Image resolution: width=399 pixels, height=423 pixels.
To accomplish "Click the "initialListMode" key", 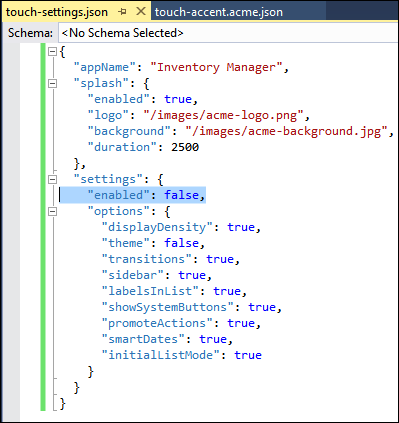I will click(161, 355).
